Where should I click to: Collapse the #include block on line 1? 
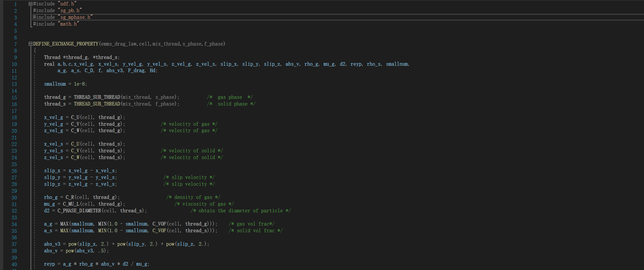click(x=30, y=4)
